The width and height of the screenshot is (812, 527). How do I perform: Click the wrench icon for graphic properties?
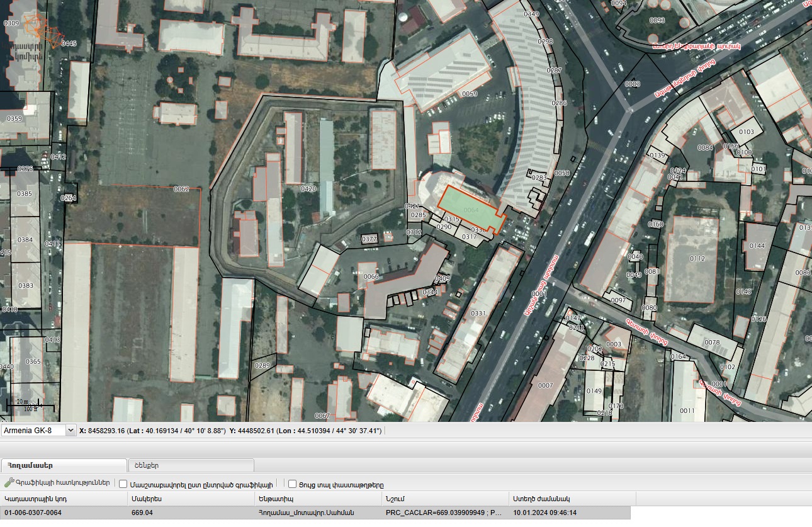coord(9,483)
